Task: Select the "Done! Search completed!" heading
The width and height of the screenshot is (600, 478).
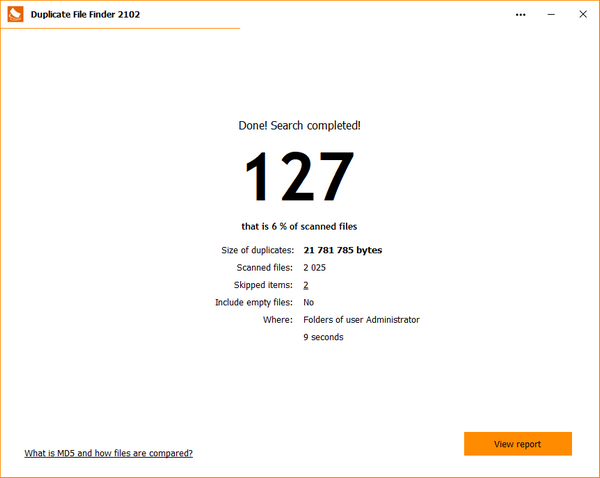Action: coord(299,125)
